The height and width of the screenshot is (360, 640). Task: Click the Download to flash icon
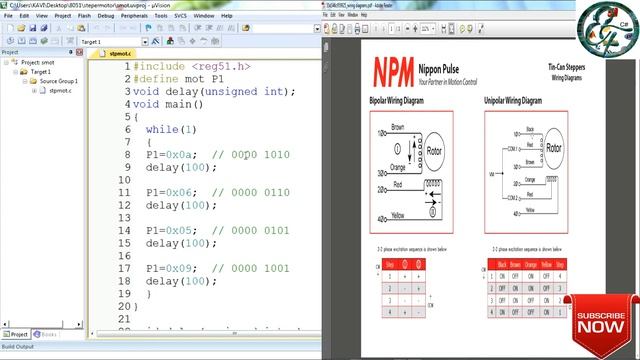point(70,41)
